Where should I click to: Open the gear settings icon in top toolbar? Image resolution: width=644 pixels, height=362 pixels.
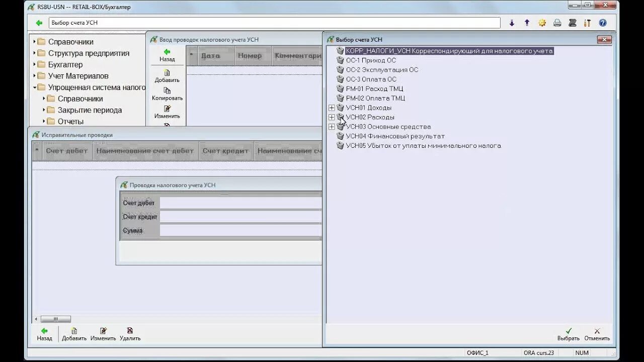pos(542,23)
